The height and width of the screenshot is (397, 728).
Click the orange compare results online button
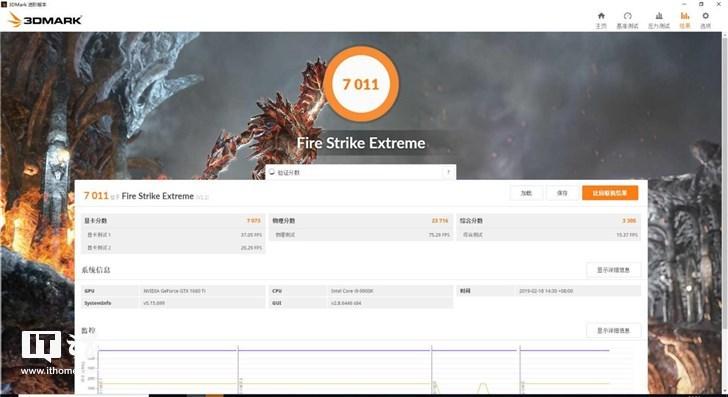[610, 193]
